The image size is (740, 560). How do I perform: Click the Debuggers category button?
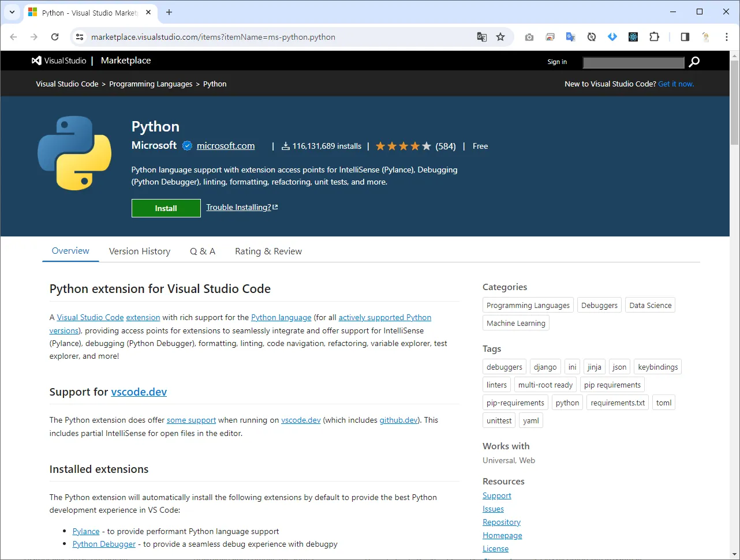pos(599,305)
